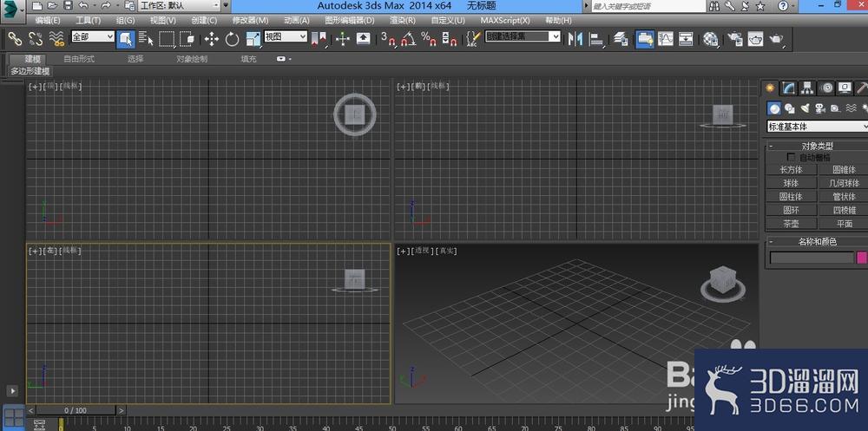Open the reference coordinate dropdown showing 视图
The image size is (868, 431).
(286, 37)
